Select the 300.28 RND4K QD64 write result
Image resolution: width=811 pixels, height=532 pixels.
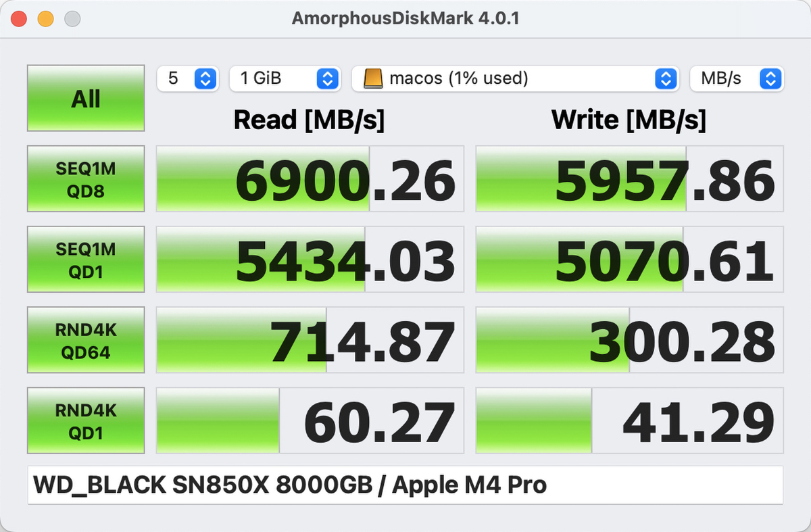pyautogui.click(x=630, y=340)
